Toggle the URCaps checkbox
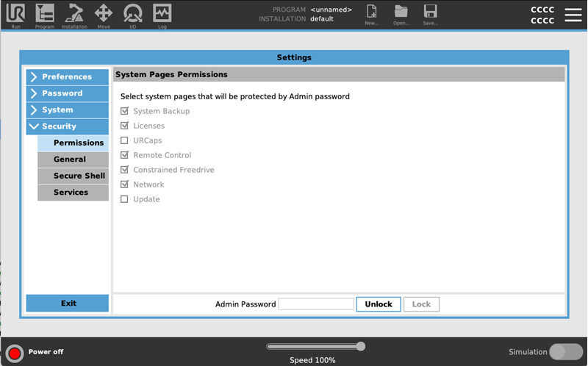Screen dimensions: 588x366 [x=124, y=140]
